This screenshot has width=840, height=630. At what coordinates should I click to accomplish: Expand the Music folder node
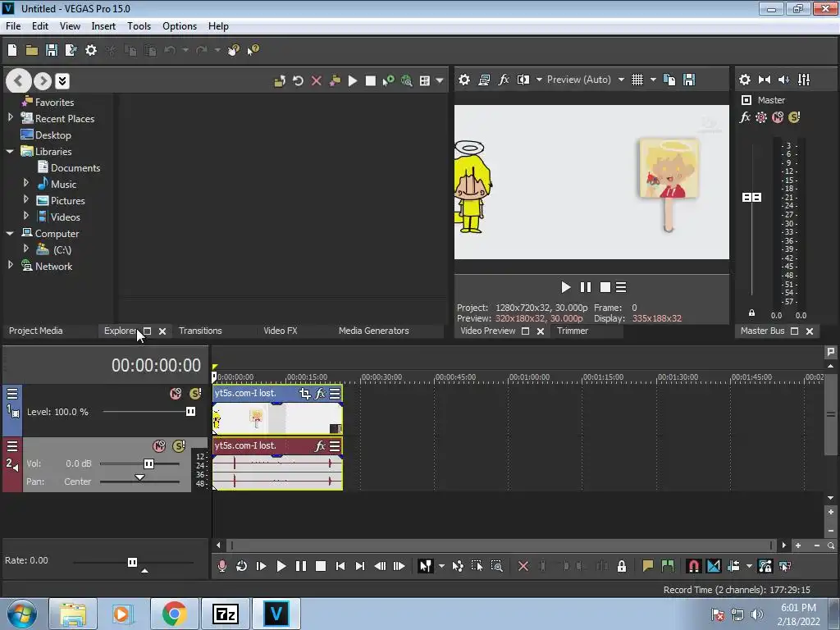(25, 183)
